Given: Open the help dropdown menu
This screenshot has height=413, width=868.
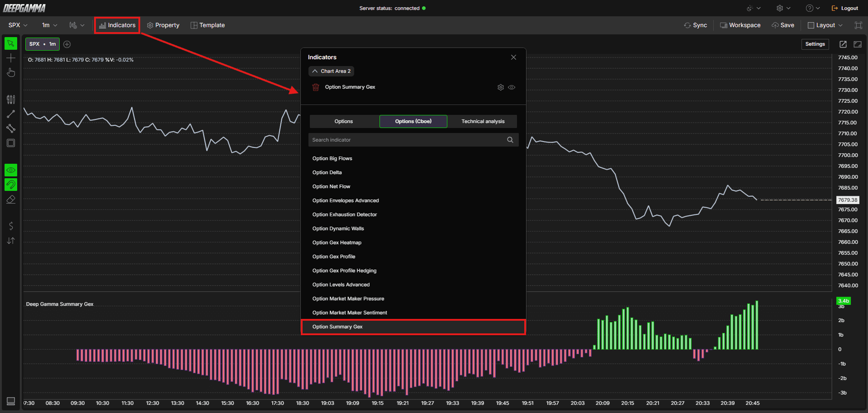Looking at the screenshot, I should 813,8.
